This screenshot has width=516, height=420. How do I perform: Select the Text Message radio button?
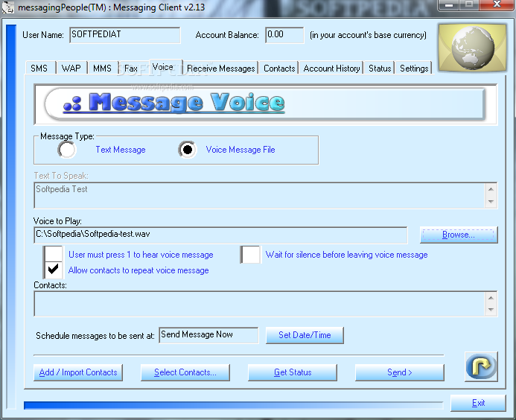[x=67, y=150]
